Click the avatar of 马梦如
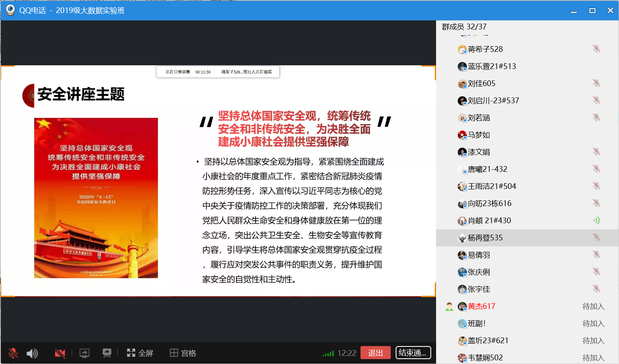 462,135
